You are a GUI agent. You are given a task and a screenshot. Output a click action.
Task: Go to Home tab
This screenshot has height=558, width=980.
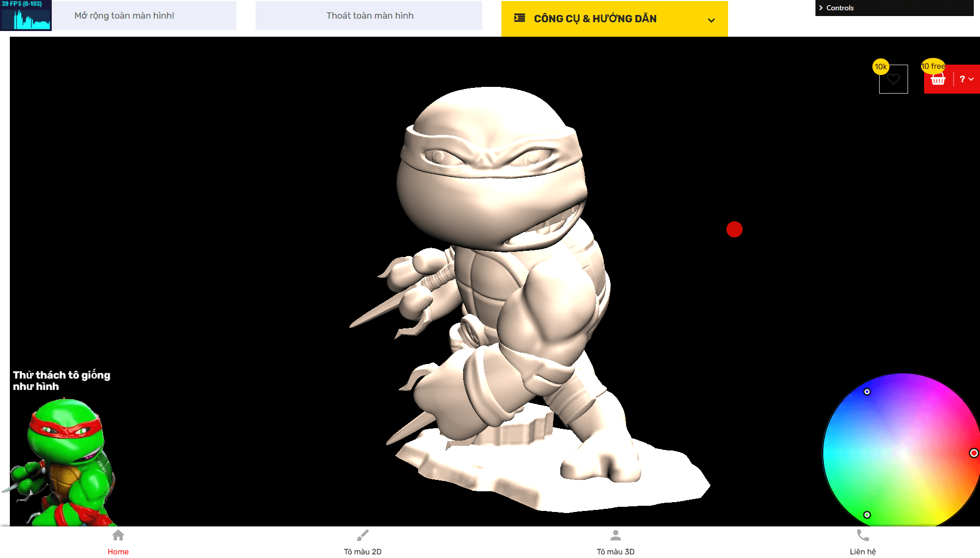[118, 542]
